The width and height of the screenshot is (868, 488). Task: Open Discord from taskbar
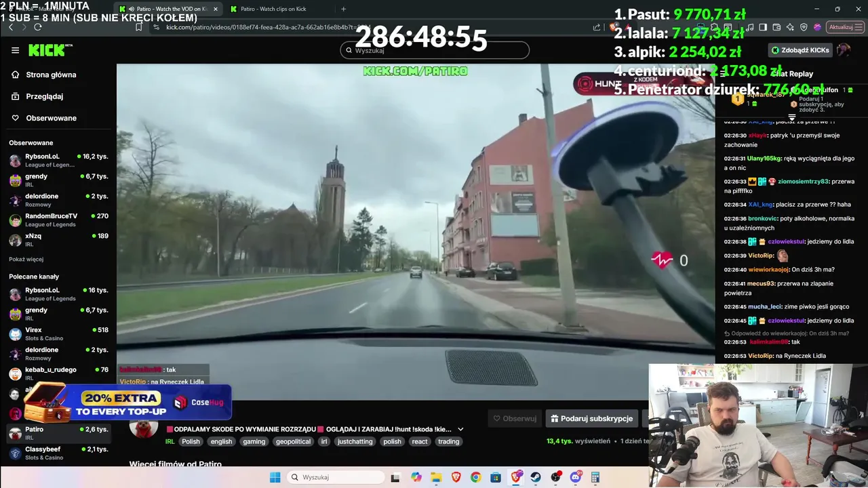point(576,477)
